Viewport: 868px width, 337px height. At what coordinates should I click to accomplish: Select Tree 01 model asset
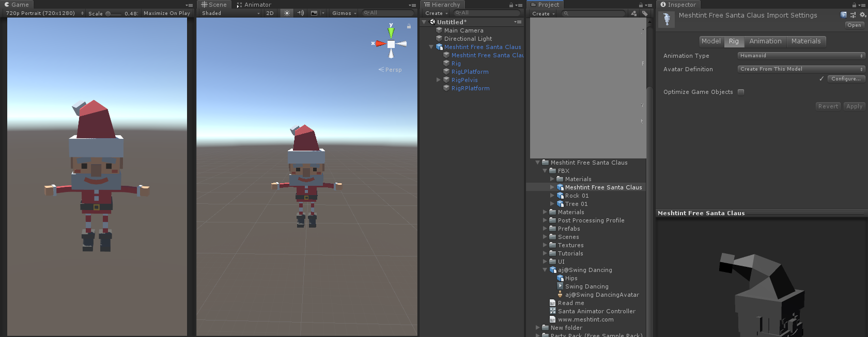[x=576, y=204]
